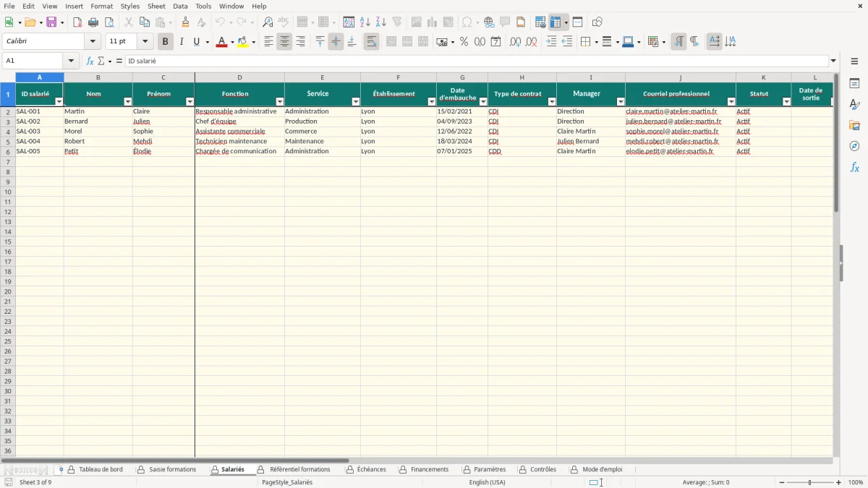Click the Save document icon
868x488 pixels.
point(51,22)
